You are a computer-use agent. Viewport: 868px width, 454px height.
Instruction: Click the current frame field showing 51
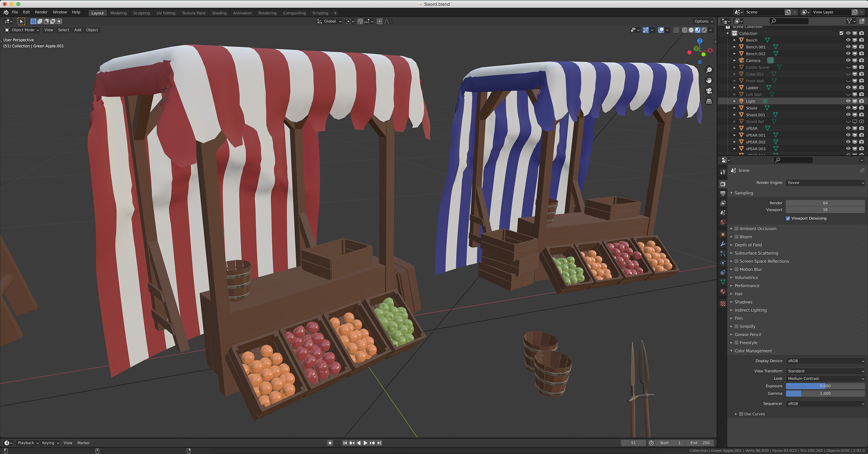633,443
